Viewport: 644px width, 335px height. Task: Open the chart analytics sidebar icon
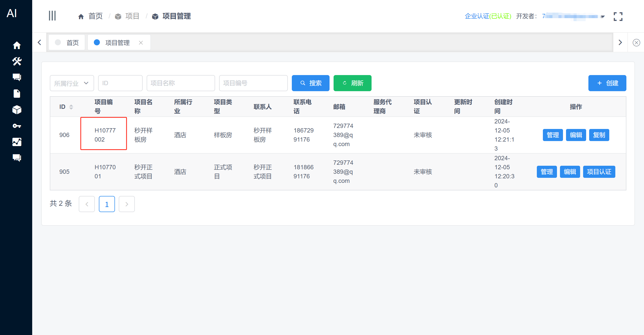[17, 142]
